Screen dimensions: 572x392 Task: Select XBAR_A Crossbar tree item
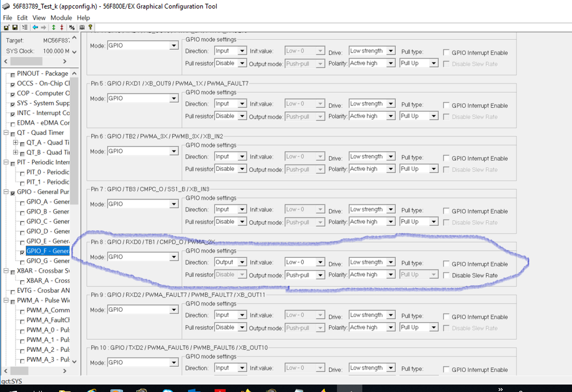click(x=48, y=280)
